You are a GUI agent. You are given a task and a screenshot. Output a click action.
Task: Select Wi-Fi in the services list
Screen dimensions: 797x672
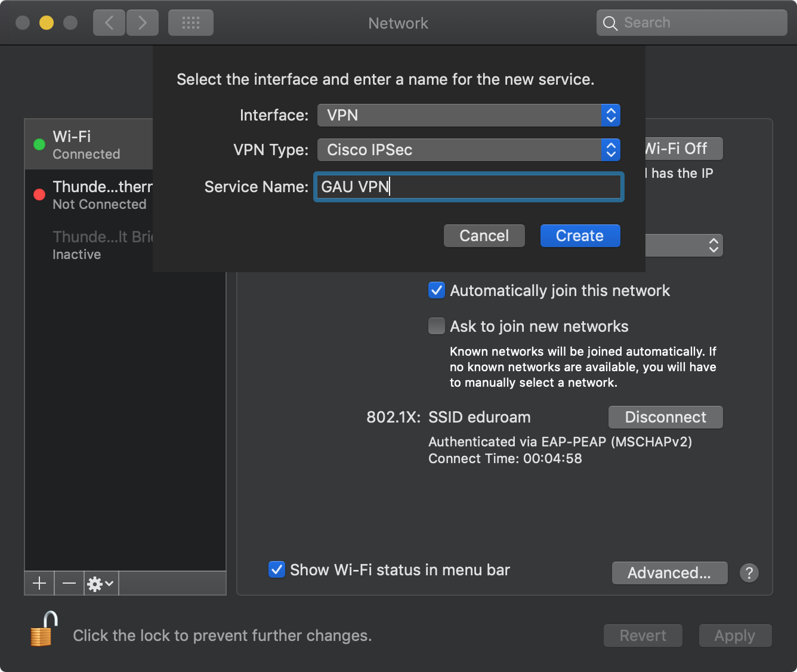click(89, 144)
